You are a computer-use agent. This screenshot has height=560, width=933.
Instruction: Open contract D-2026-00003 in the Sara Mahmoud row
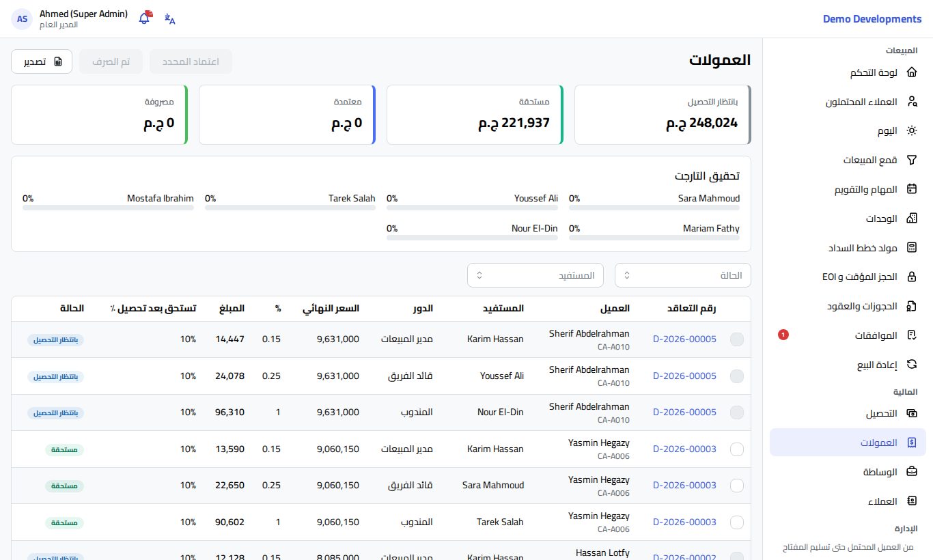click(x=685, y=486)
